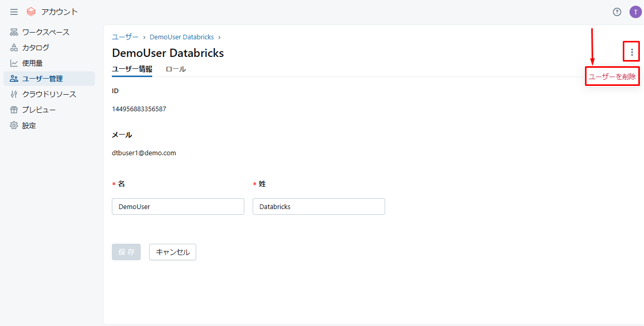
Task: Click the 名 input field
Action: pyautogui.click(x=178, y=206)
